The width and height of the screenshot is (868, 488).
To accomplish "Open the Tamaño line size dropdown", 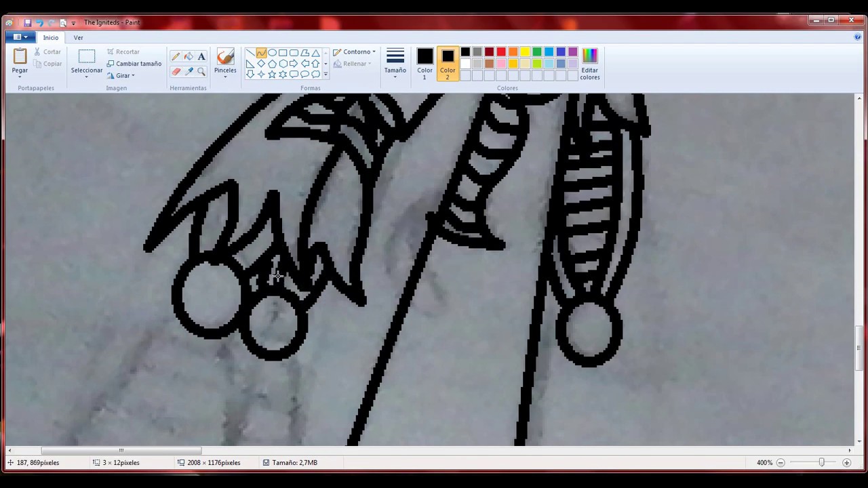I will tap(395, 62).
